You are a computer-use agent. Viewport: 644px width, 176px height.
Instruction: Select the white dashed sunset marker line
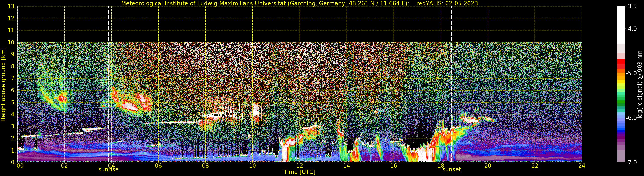click(x=452, y=84)
